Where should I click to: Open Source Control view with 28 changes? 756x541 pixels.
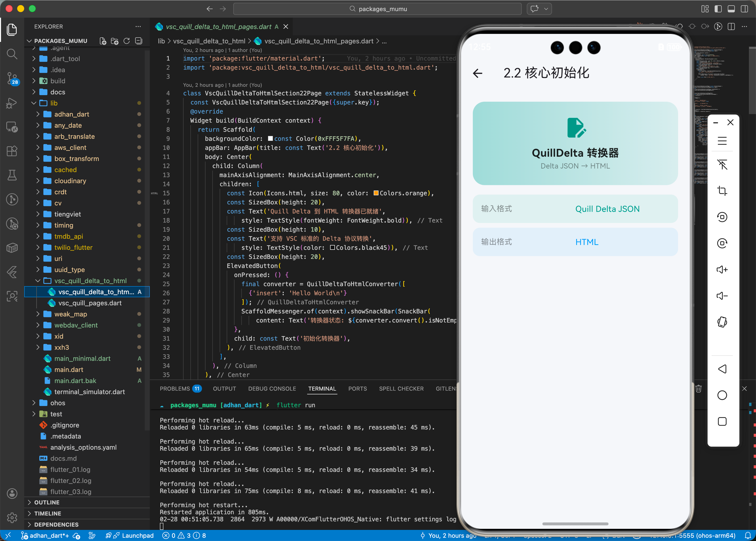click(x=12, y=78)
